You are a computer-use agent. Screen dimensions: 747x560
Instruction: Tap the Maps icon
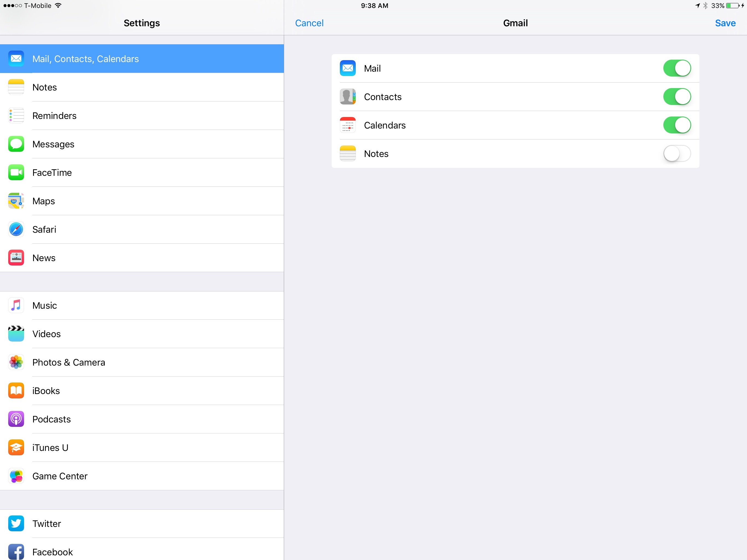16,201
